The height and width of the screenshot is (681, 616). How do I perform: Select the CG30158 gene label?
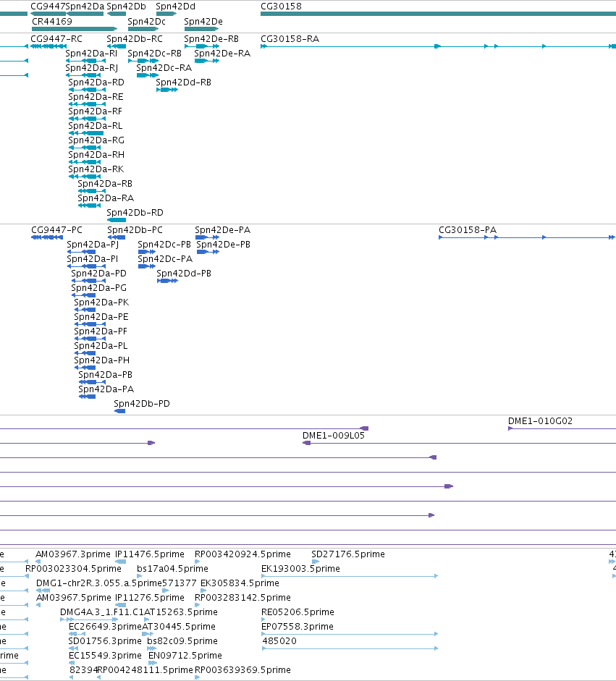tap(281, 7)
